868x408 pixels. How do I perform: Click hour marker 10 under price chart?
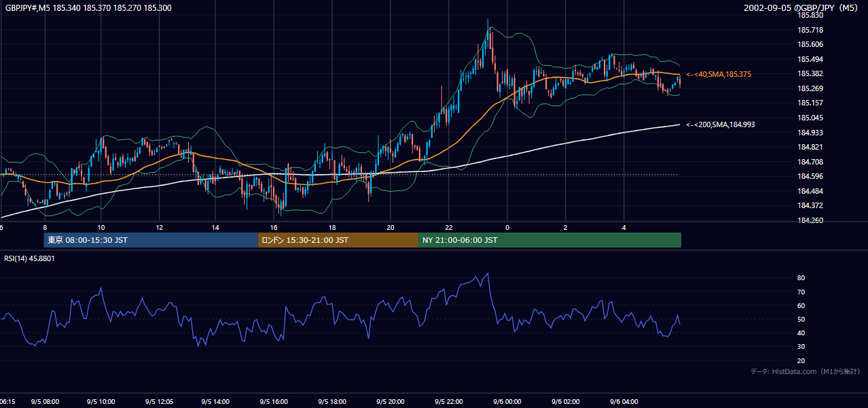[101, 227]
